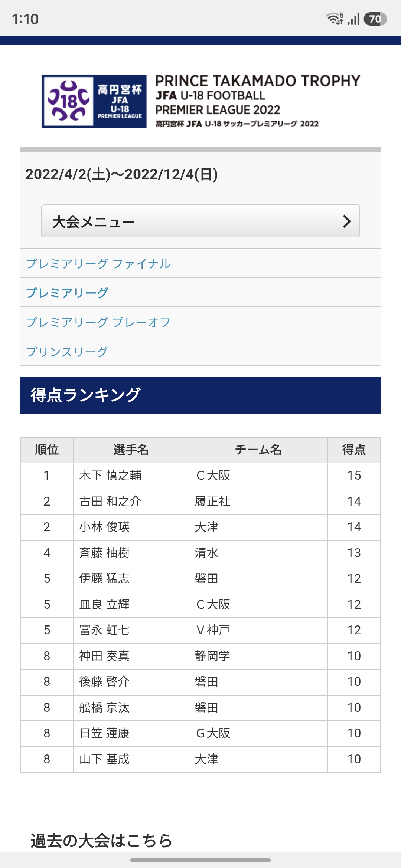
Task: Click the 得点 column header
Action: click(x=354, y=450)
